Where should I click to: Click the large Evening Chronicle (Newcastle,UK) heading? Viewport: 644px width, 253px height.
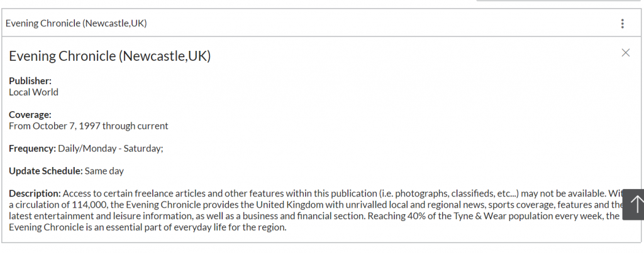click(109, 56)
